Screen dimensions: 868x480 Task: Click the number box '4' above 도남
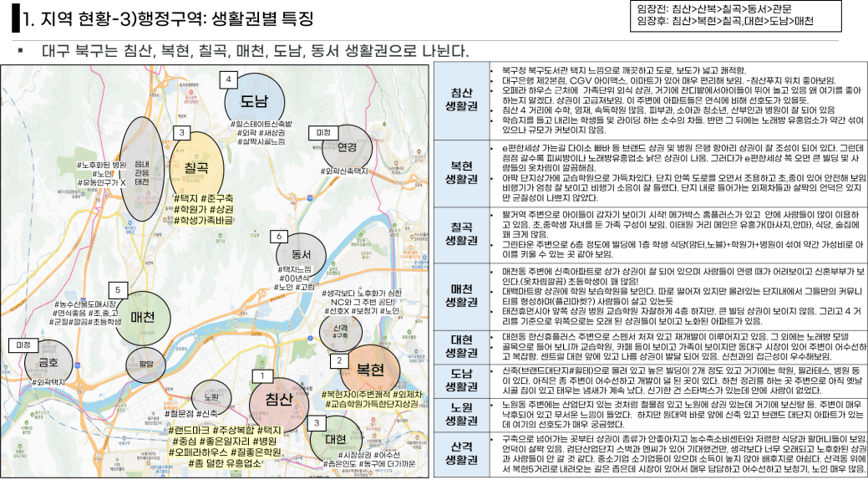(x=229, y=79)
